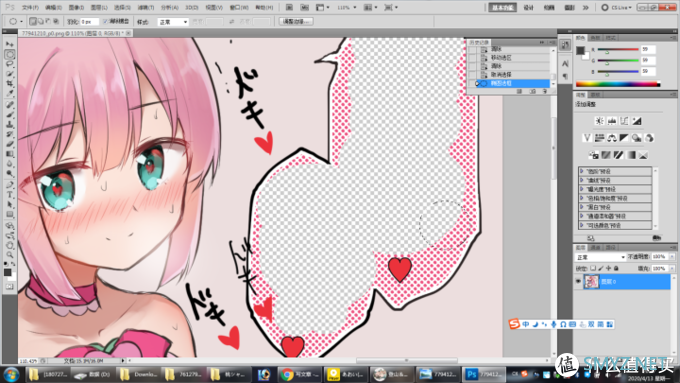Screen dimensions: 680x383
Task: Toggle the anti-alias checkbox
Action: pos(106,21)
